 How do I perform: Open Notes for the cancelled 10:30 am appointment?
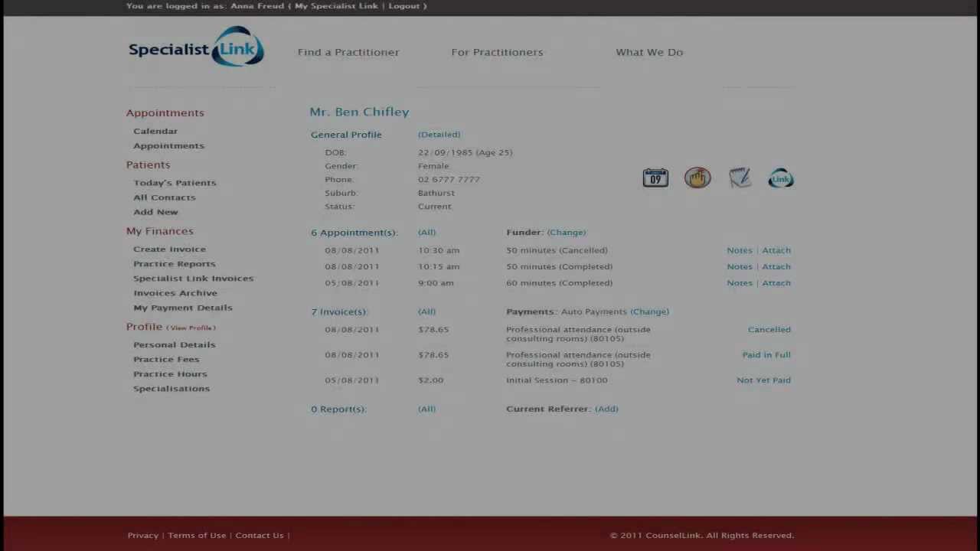coord(740,250)
